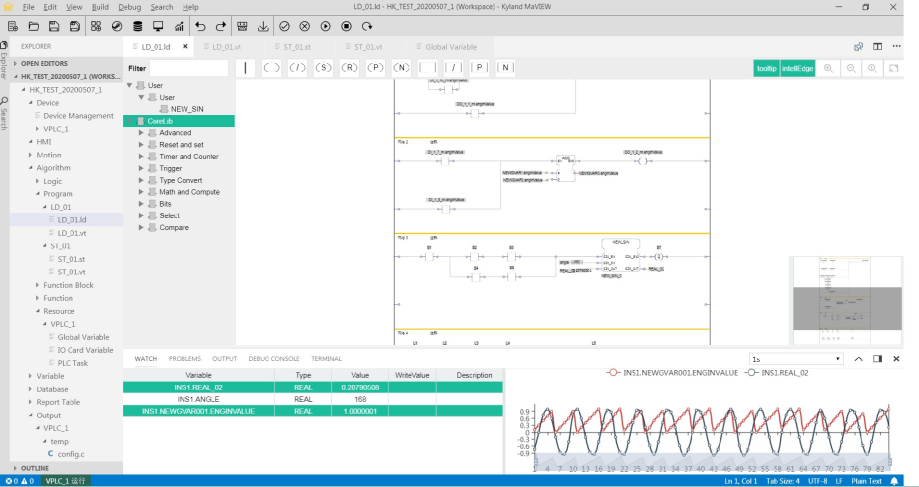919x487 pixels.
Task: Click the Download arrow toolbar icon
Action: coord(263,26)
